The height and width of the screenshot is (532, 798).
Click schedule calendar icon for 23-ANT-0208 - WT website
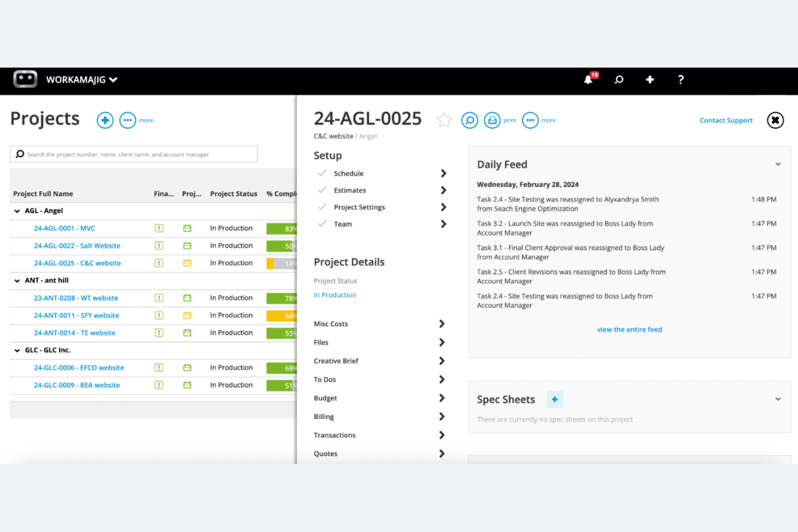[x=187, y=298]
